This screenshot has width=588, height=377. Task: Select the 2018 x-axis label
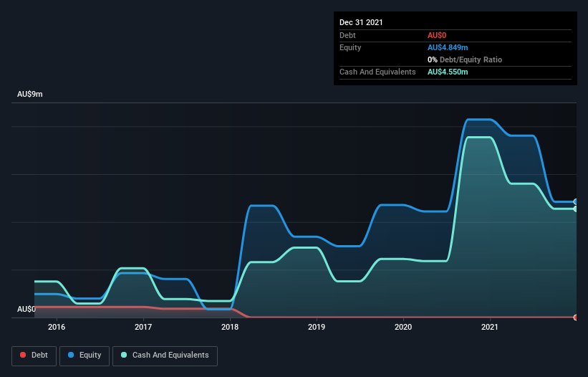[230, 327]
